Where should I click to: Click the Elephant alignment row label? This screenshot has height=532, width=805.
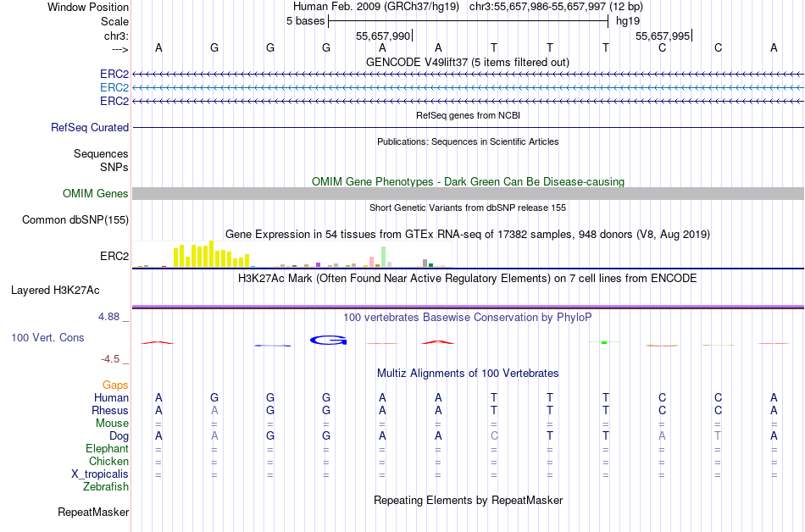[108, 448]
